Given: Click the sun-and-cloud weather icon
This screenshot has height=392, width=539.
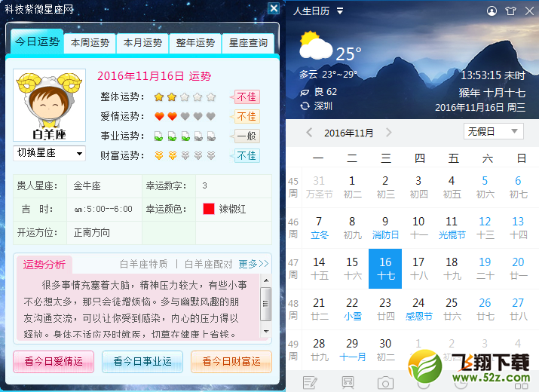Looking at the screenshot, I should 316,45.
